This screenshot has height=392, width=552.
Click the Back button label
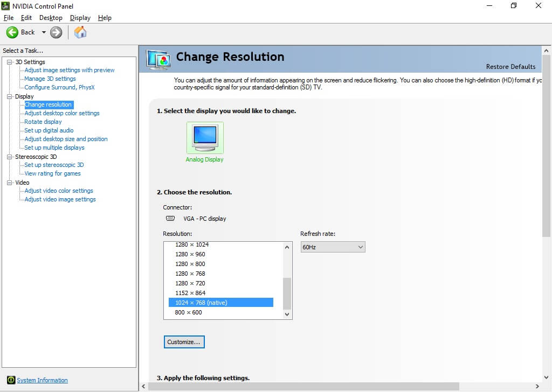tap(28, 32)
